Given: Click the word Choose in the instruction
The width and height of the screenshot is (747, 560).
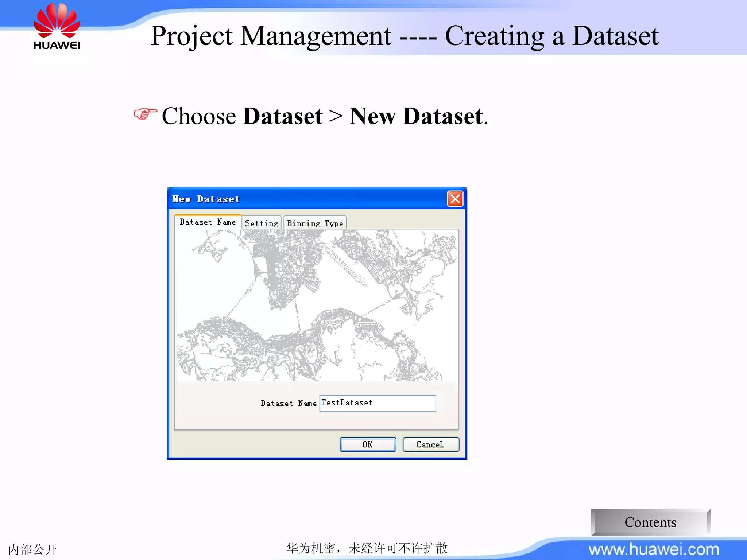Looking at the screenshot, I should pos(199,116).
